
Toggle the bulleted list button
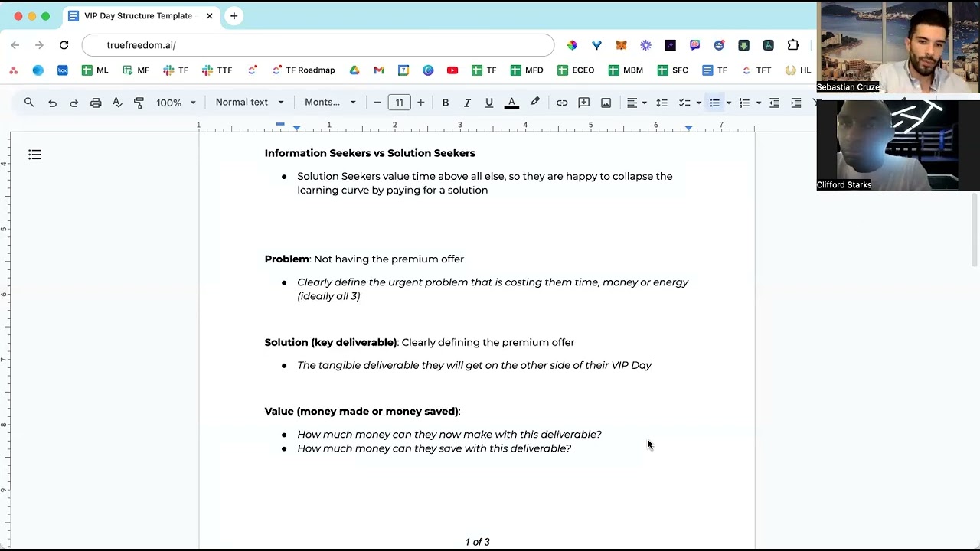point(714,103)
